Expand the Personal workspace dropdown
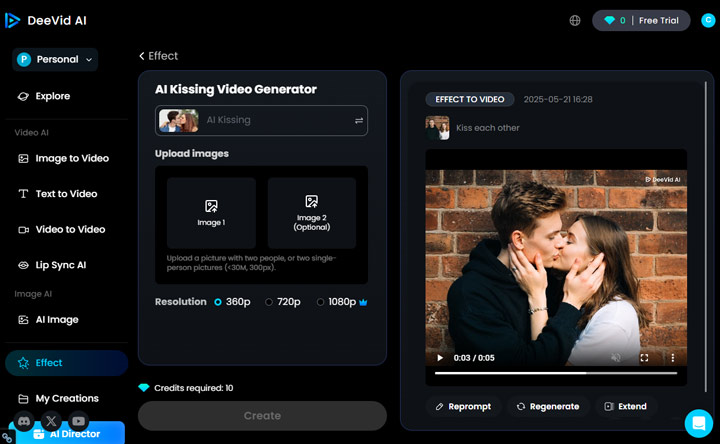This screenshot has height=444, width=720. tap(55, 59)
